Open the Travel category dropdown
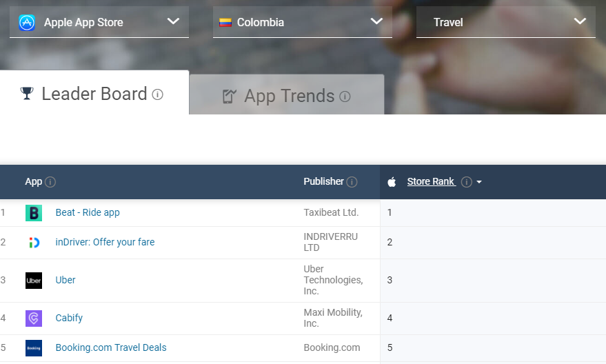The width and height of the screenshot is (606, 364). [x=505, y=22]
